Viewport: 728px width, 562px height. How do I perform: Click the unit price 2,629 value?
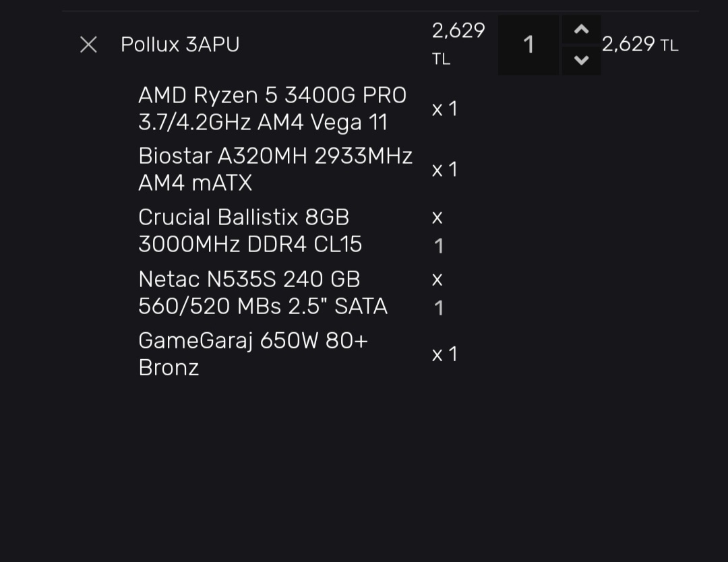(x=458, y=30)
